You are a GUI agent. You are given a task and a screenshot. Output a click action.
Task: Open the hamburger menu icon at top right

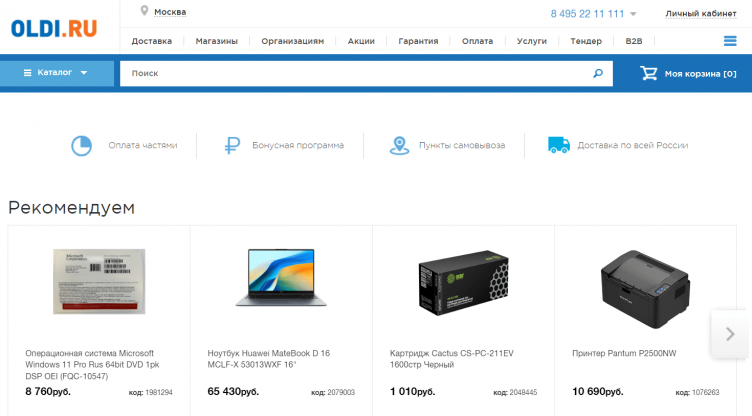730,41
